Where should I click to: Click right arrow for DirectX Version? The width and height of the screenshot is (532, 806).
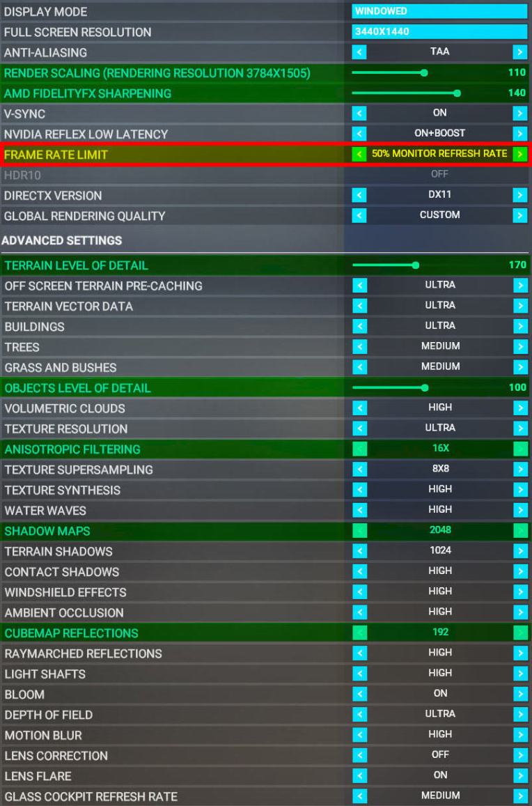tap(519, 196)
